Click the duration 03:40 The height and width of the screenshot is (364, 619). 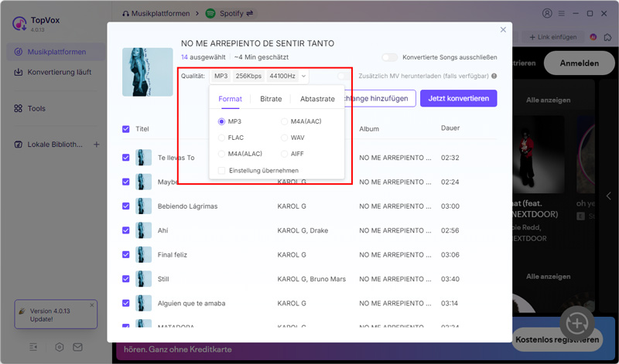pos(450,279)
